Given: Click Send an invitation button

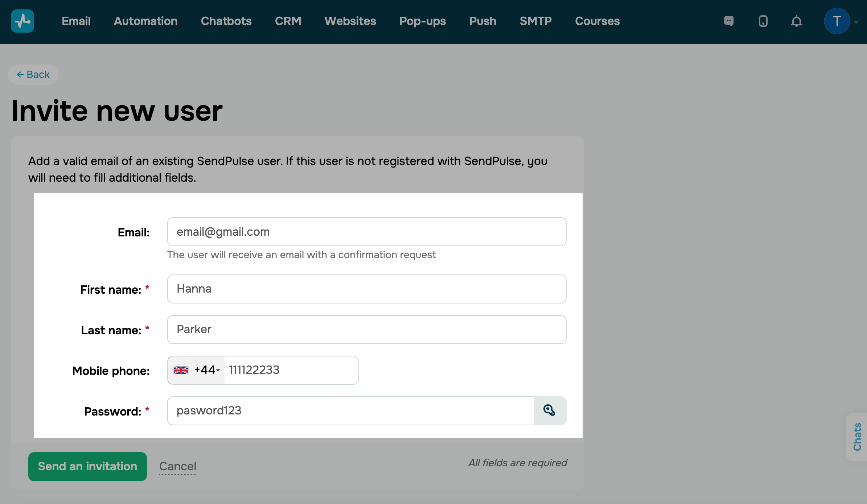Looking at the screenshot, I should [x=87, y=466].
